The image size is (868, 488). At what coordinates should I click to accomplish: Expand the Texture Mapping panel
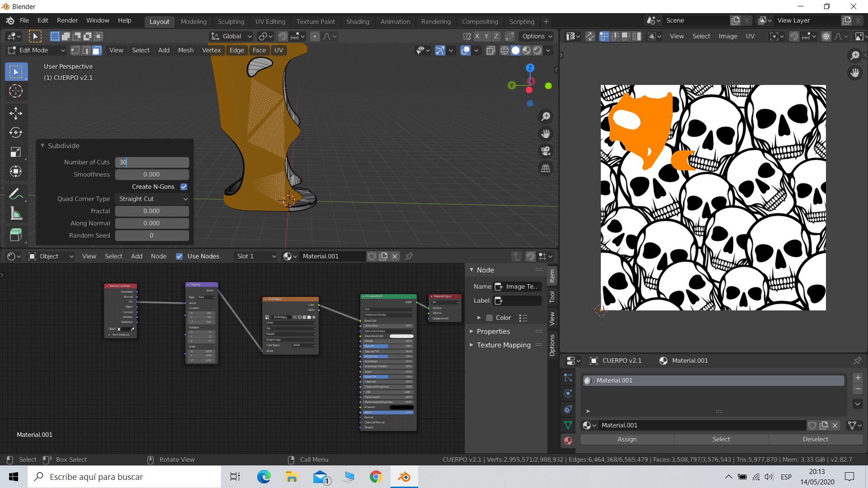click(504, 345)
